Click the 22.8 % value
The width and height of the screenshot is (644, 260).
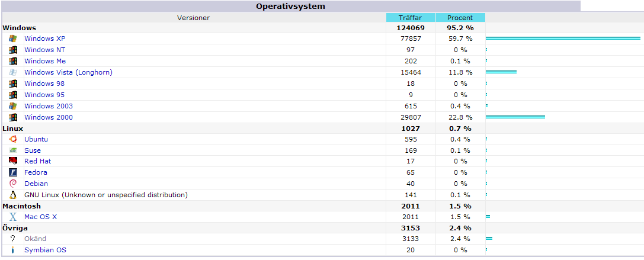coord(460,117)
